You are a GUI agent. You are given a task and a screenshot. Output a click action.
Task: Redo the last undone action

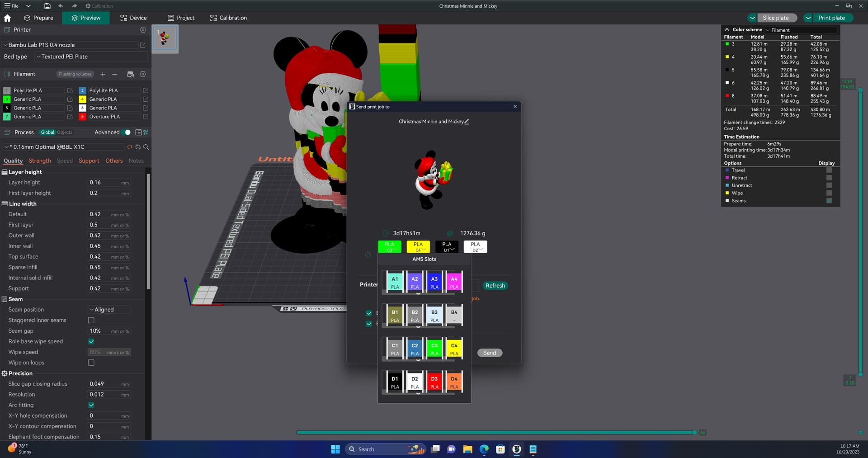point(74,6)
